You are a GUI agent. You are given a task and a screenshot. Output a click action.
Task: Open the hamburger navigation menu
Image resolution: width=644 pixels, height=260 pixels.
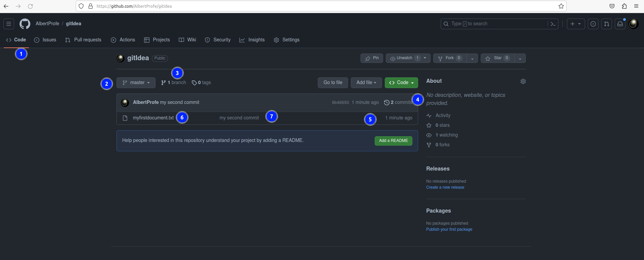click(x=9, y=24)
